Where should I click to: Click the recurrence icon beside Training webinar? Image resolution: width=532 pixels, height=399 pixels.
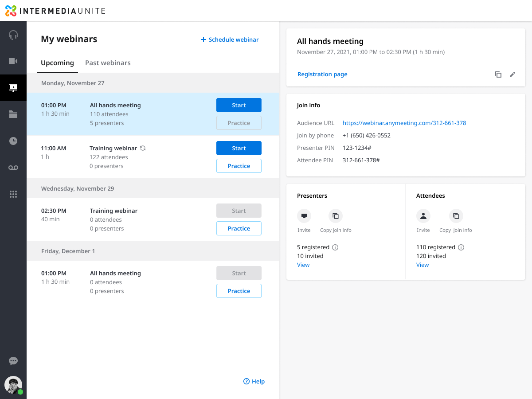(144, 148)
